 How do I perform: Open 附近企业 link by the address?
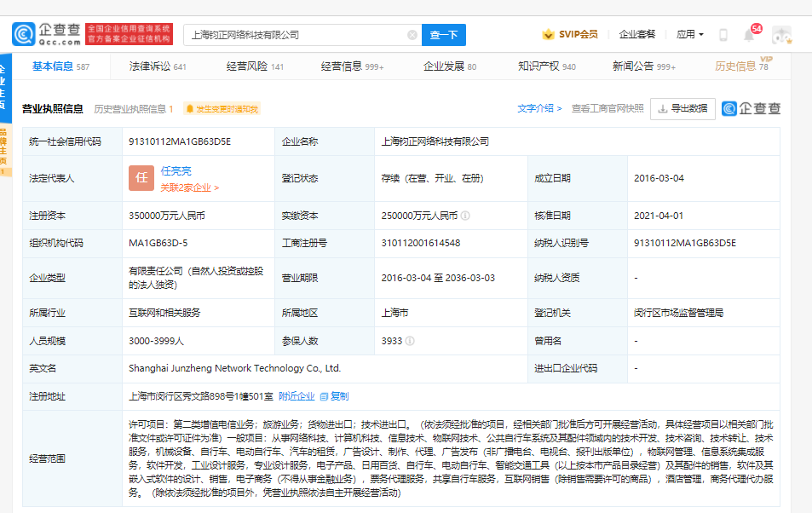pyautogui.click(x=297, y=396)
